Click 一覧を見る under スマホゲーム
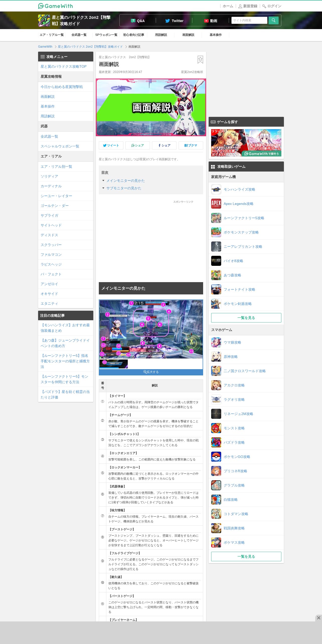Screen dimensions: 322x644 click(246, 556)
